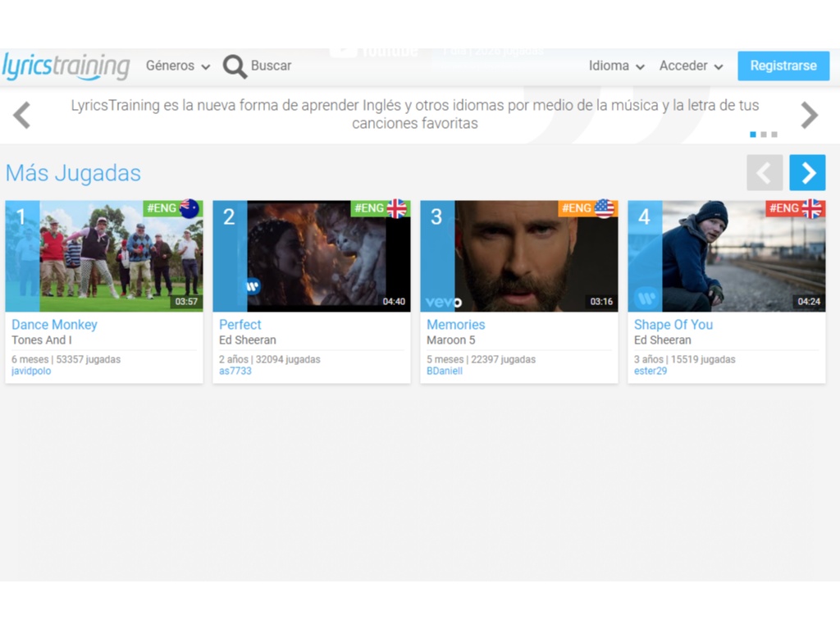The image size is (840, 629).
Task: Open Dance Monkey video thumbnail
Action: tap(104, 256)
